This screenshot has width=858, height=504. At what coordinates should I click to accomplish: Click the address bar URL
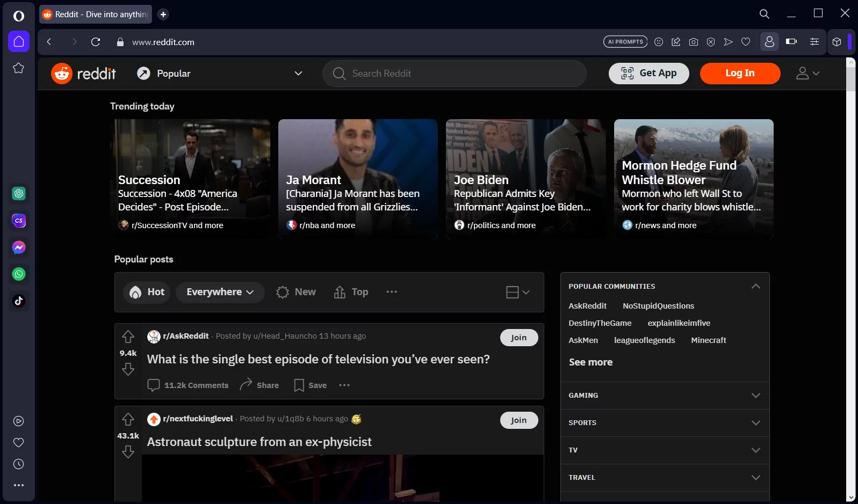tap(163, 42)
